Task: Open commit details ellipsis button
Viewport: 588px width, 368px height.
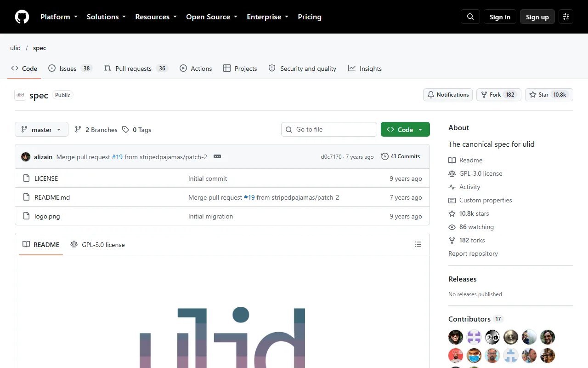Action: [x=217, y=156]
